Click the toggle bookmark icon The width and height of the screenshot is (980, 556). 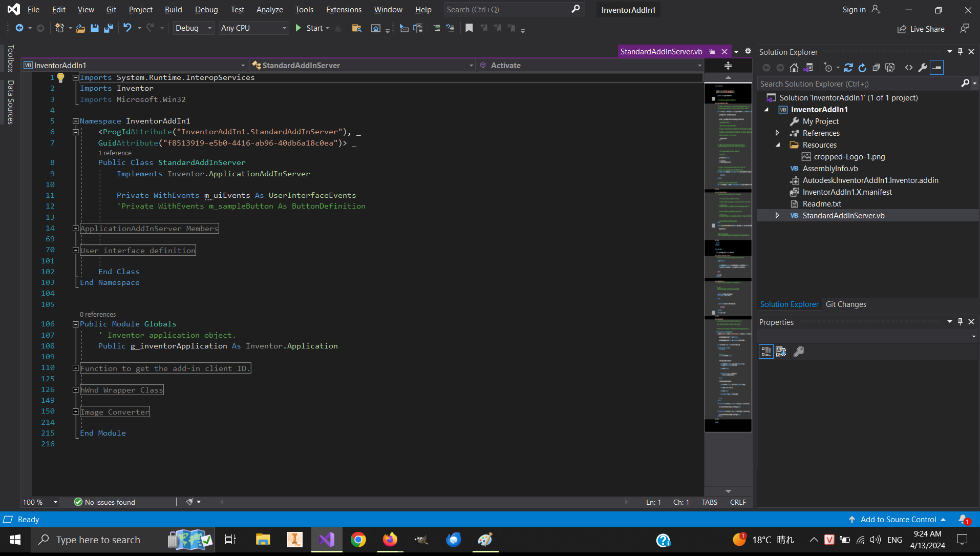pos(469,28)
